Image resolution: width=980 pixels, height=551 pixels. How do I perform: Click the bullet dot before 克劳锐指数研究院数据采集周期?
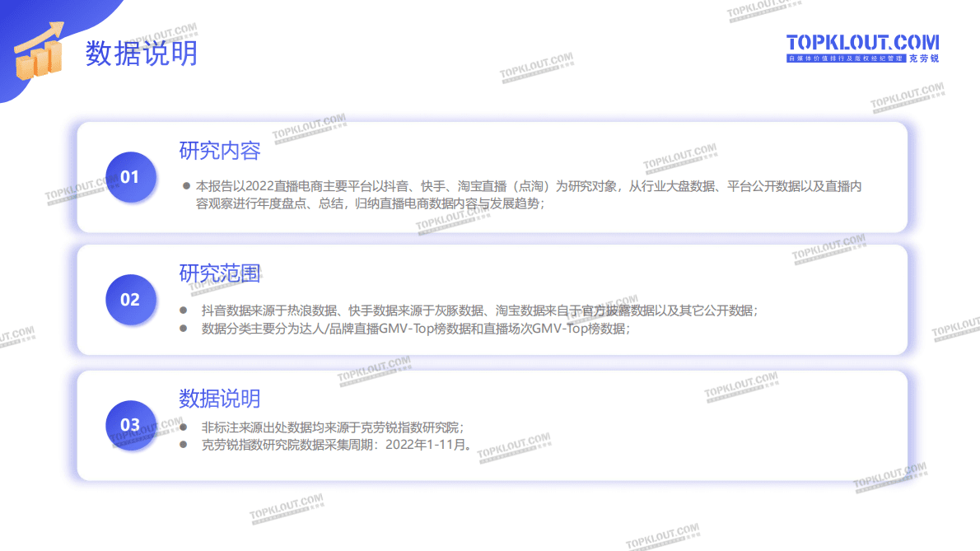184,445
